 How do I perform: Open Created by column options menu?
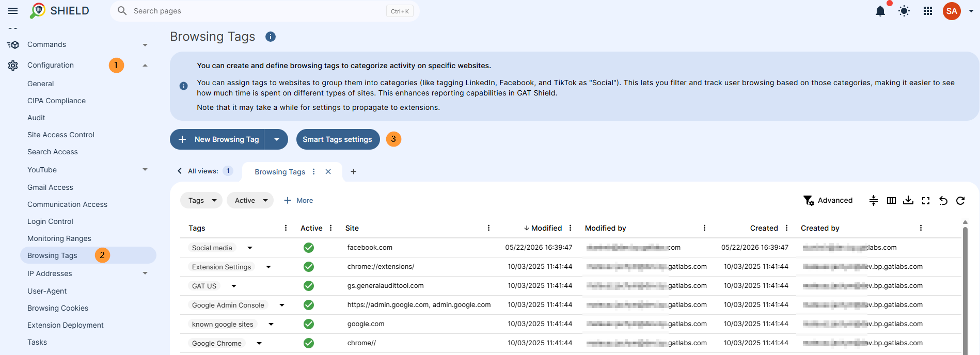coord(921,228)
